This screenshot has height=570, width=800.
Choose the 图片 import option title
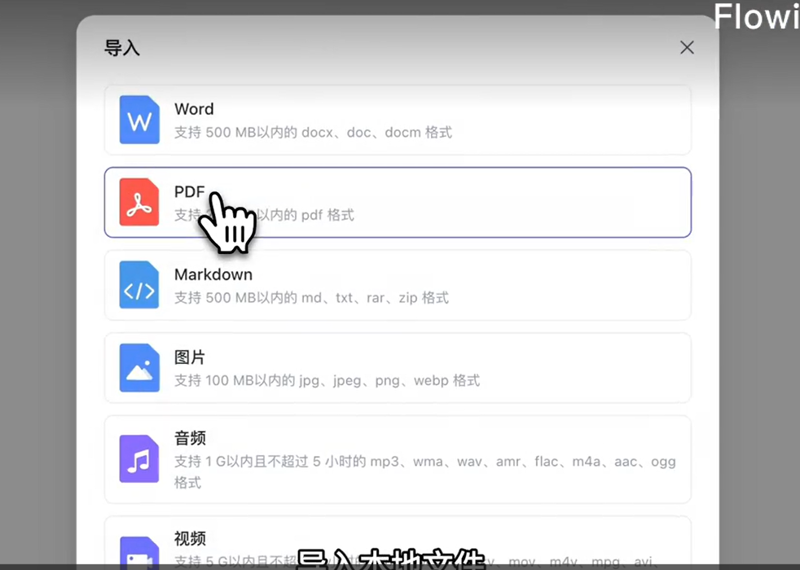tap(189, 357)
